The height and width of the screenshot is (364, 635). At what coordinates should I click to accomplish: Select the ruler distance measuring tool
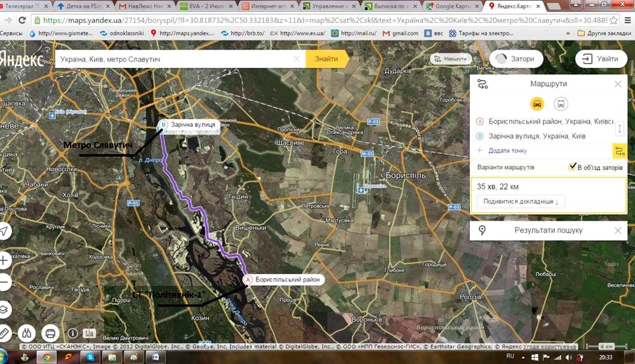(x=4, y=334)
